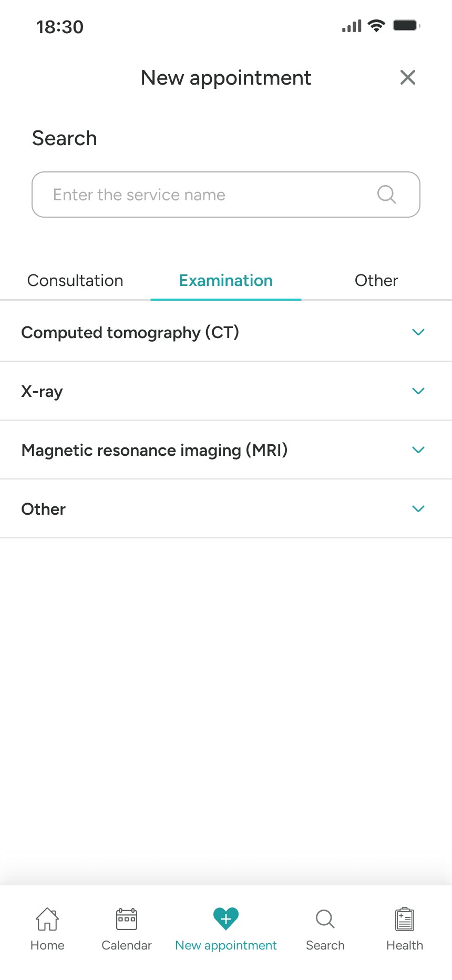Open the Calendar icon in bottom bar
Viewport: 452px width, 980px height.
[127, 919]
